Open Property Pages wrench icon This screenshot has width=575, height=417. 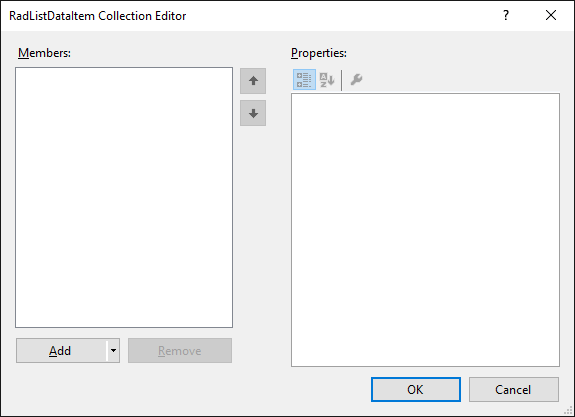click(x=356, y=80)
